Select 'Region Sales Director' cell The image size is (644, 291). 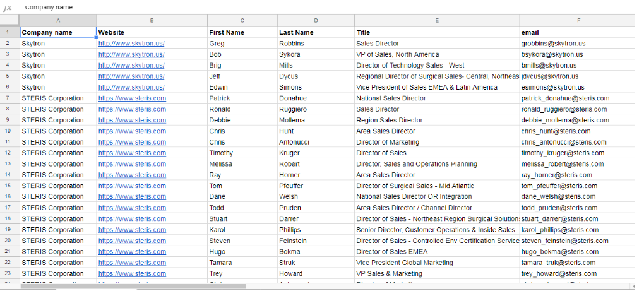tap(437, 121)
